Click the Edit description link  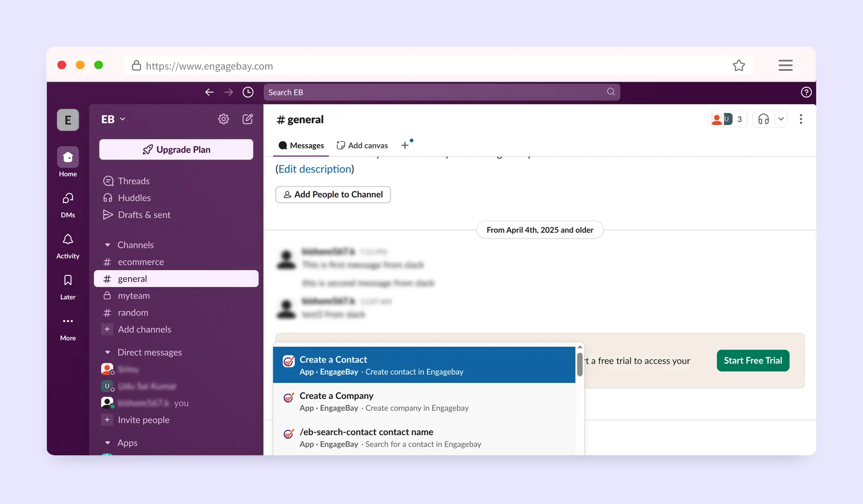coord(314,169)
